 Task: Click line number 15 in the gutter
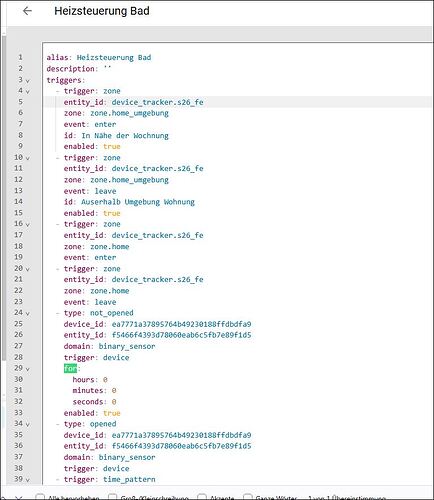(x=18, y=213)
